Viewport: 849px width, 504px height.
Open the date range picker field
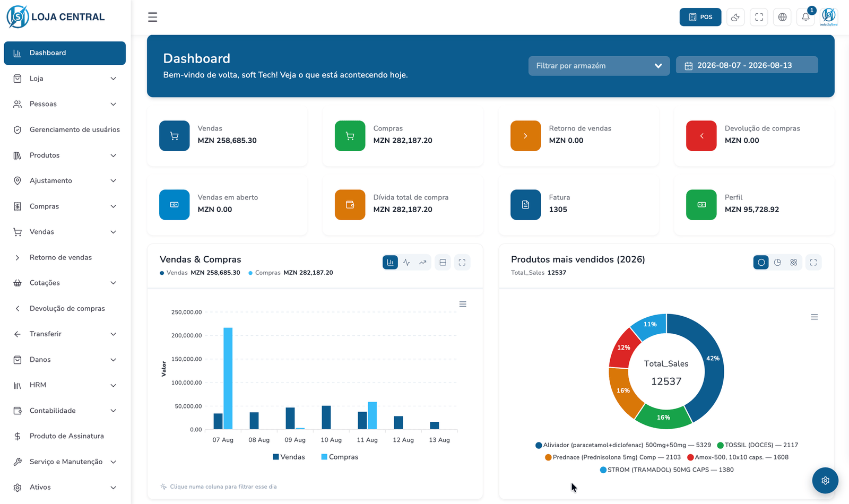[747, 65]
